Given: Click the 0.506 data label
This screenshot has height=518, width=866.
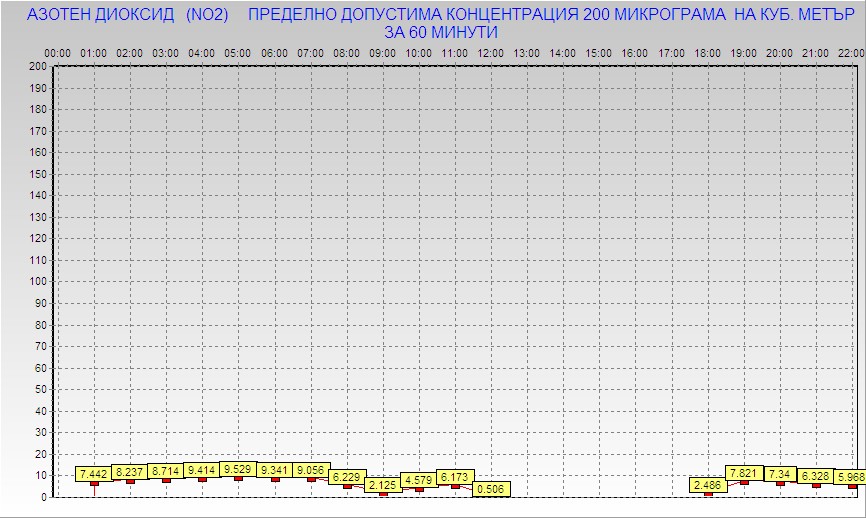Looking at the screenshot, I should 491,489.
